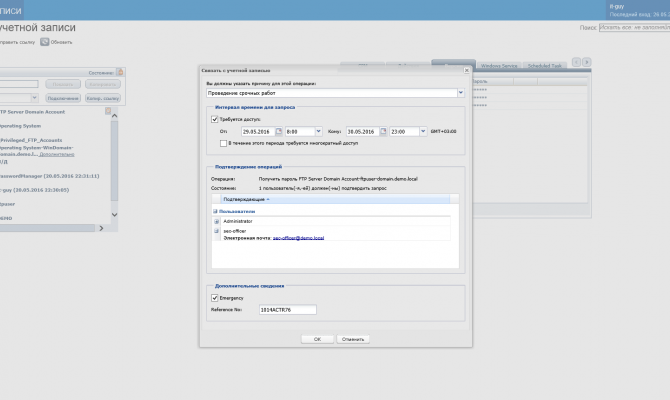
Task: Collapse the Пользователи group icon
Action: 215,211
